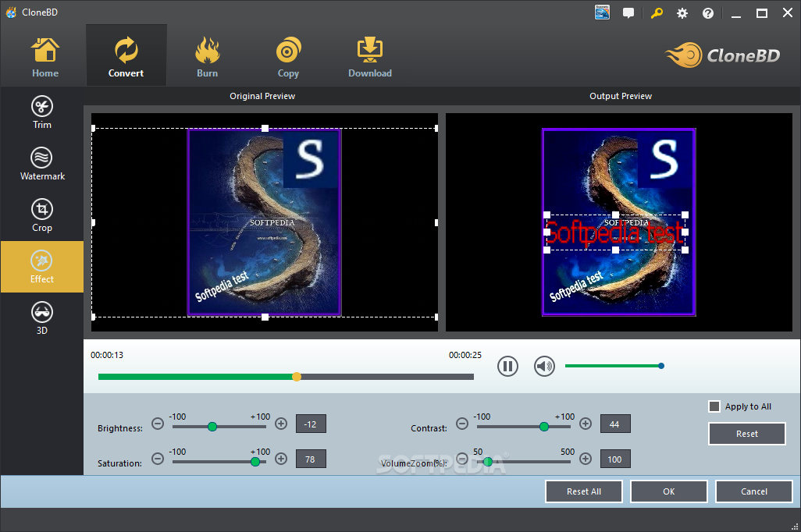The height and width of the screenshot is (532, 801).
Task: Enable the Apply to All checkbox
Action: pos(714,406)
